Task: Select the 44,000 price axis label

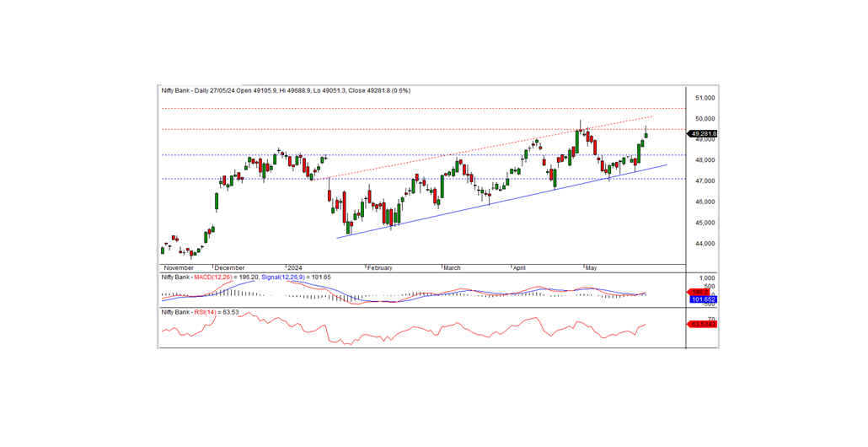Action: (705, 244)
